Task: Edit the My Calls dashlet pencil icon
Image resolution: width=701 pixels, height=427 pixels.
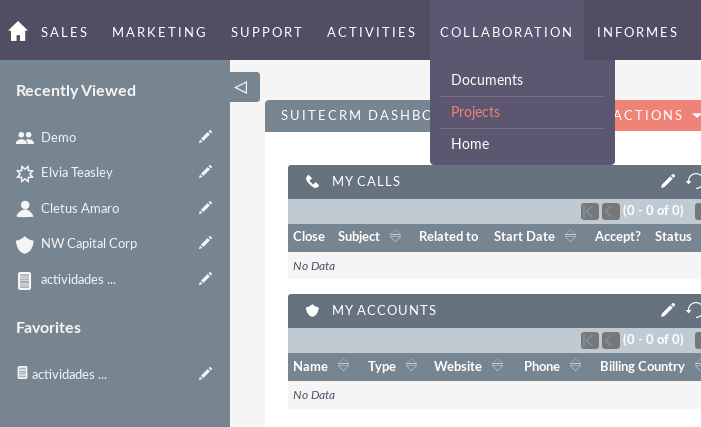Action: click(x=668, y=181)
